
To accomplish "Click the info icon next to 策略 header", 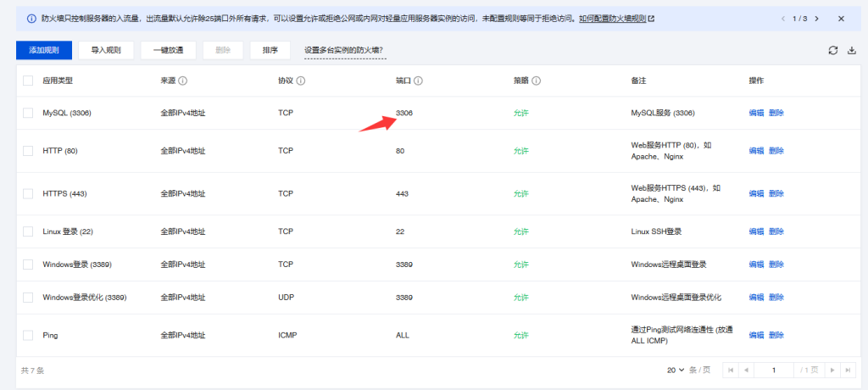I will click(x=537, y=81).
